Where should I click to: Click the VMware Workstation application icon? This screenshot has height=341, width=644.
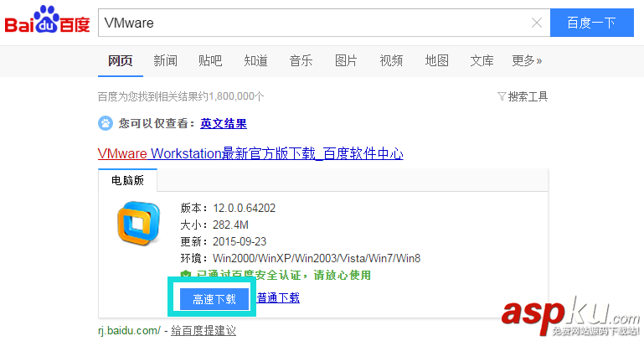point(138,223)
